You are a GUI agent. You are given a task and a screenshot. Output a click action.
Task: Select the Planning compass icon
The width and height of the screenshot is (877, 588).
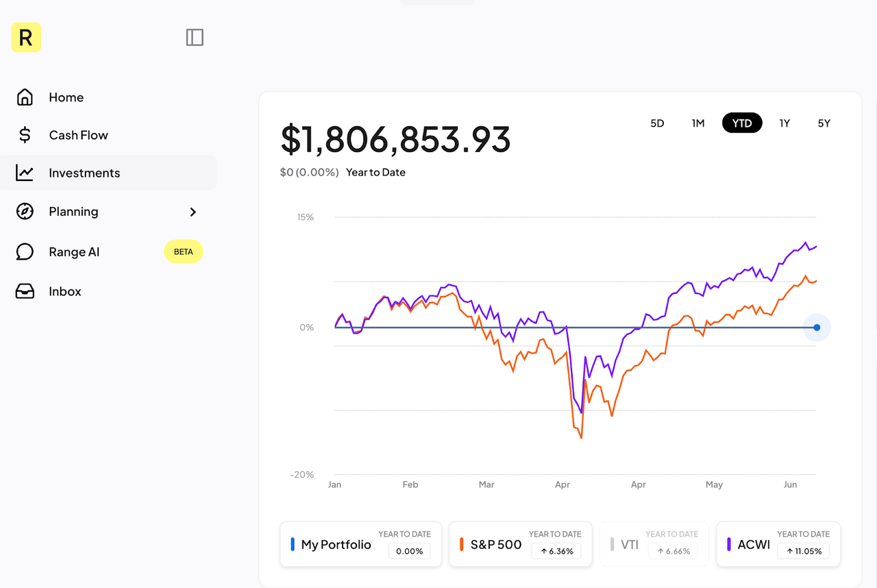25,212
